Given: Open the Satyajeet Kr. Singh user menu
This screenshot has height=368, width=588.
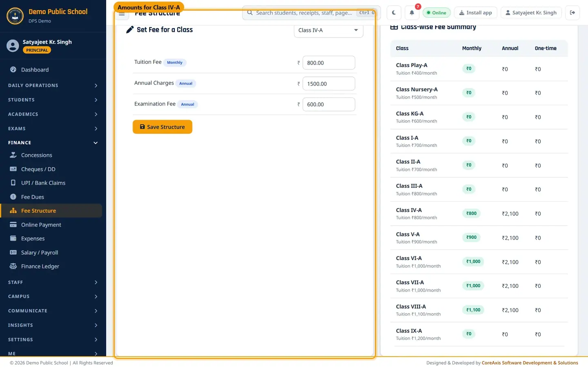Looking at the screenshot, I should click(531, 13).
